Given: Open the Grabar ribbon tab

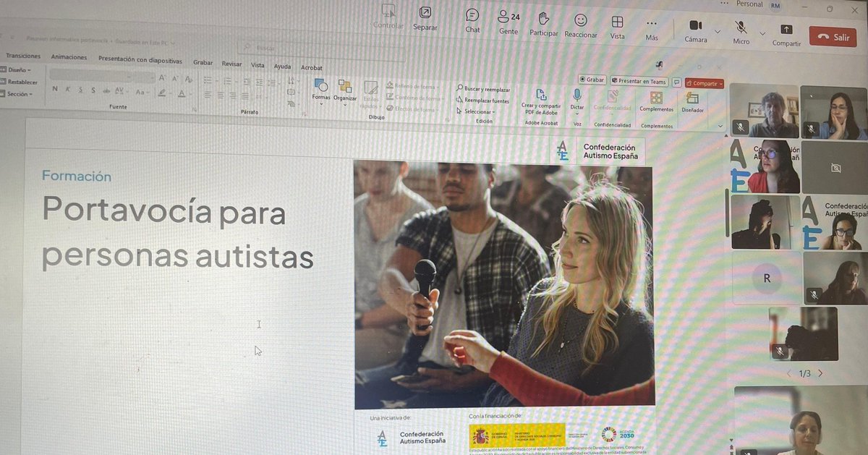Looking at the screenshot, I should pyautogui.click(x=203, y=62).
